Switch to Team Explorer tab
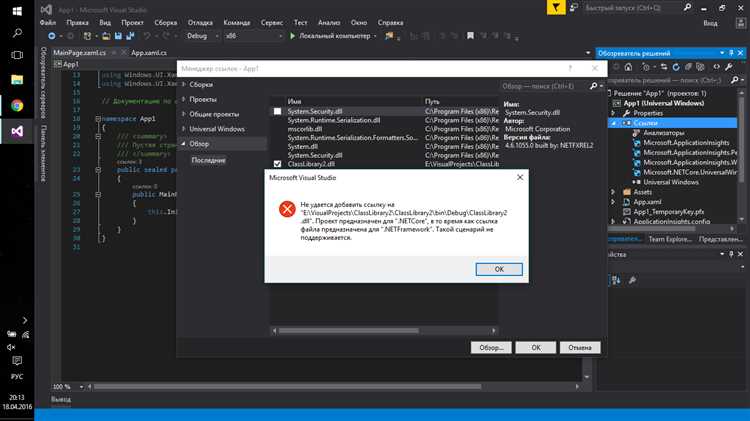The image size is (750, 421). [670, 239]
